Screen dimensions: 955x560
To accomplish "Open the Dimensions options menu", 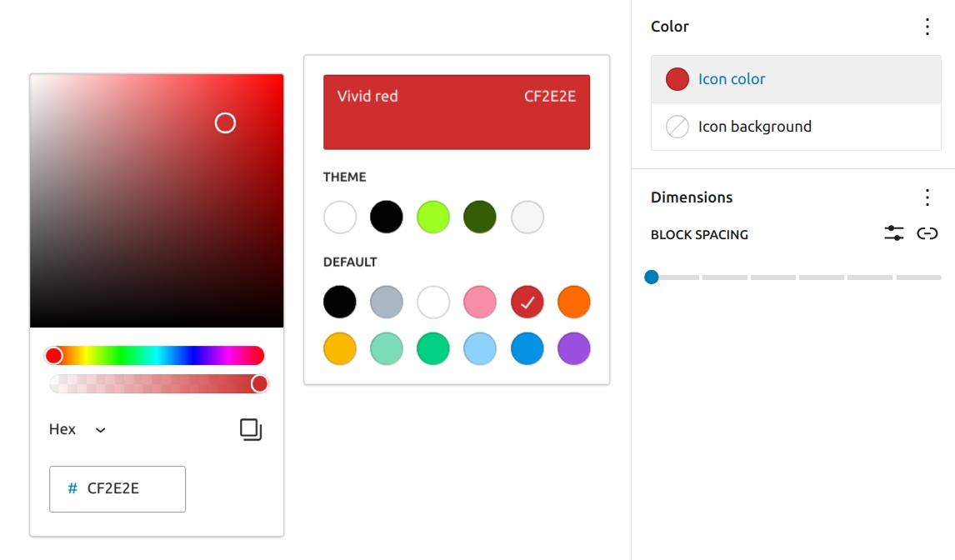I will click(x=927, y=197).
